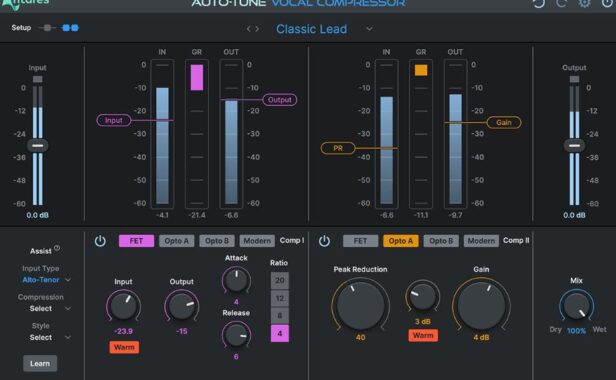The width and height of the screenshot is (616, 380).
Task: Expand the Input Type Alto-Tenor dropdown
Action: (x=68, y=280)
